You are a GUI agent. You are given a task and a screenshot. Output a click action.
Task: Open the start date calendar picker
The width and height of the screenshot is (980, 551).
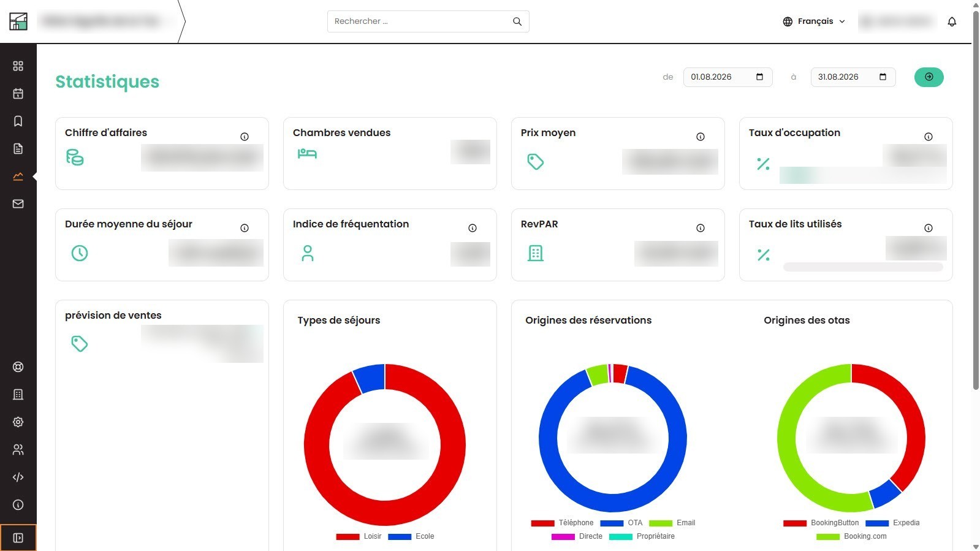pos(759,77)
